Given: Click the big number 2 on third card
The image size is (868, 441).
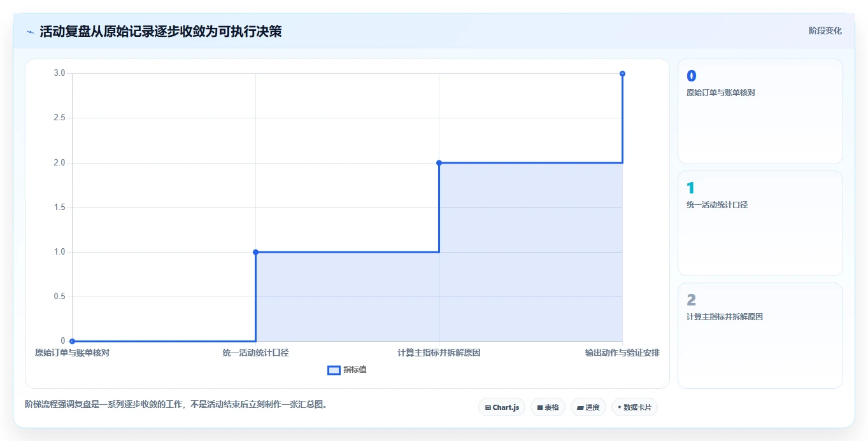Looking at the screenshot, I should pyautogui.click(x=692, y=300).
